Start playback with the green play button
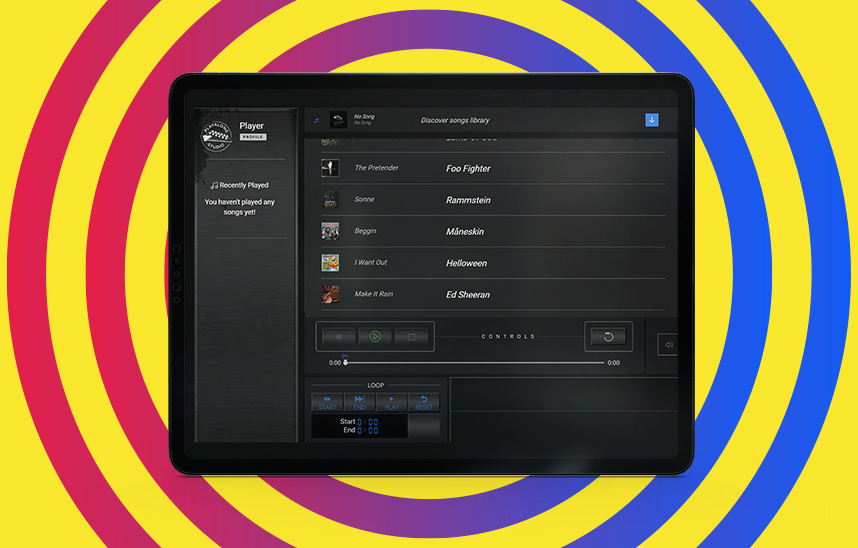 [x=375, y=337]
